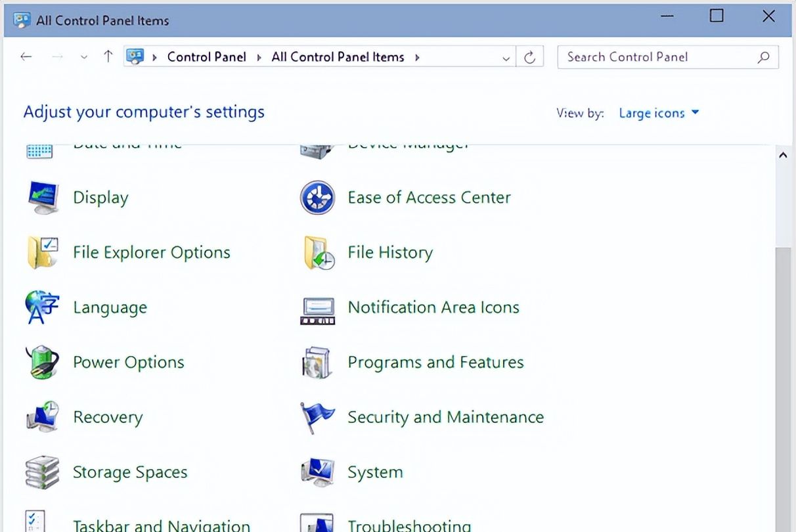Open recent locations dropdown arrow
The image size is (796, 532).
[84, 57]
